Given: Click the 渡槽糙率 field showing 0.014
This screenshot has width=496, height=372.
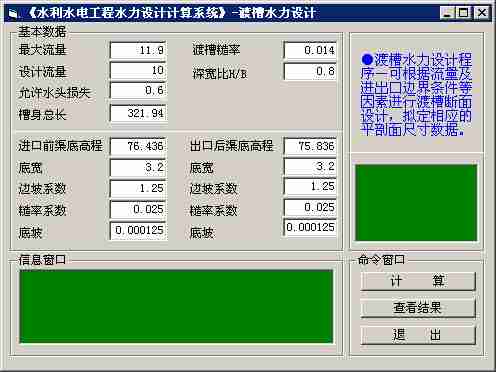Looking at the screenshot, I should (x=310, y=50).
